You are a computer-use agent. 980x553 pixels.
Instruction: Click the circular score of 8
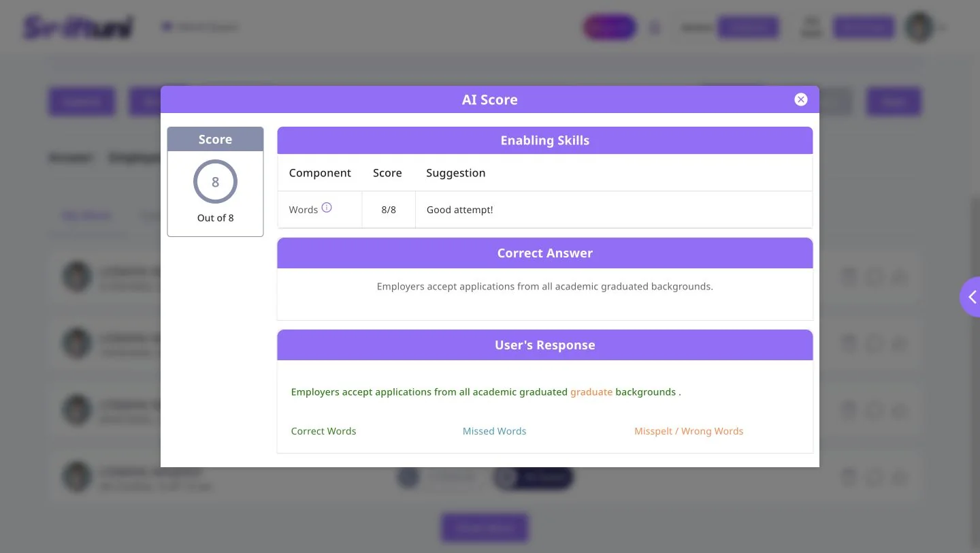[x=215, y=182]
